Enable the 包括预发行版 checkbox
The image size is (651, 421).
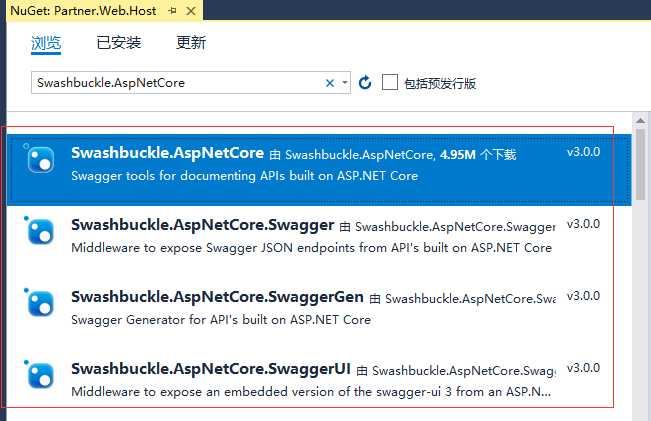point(390,82)
